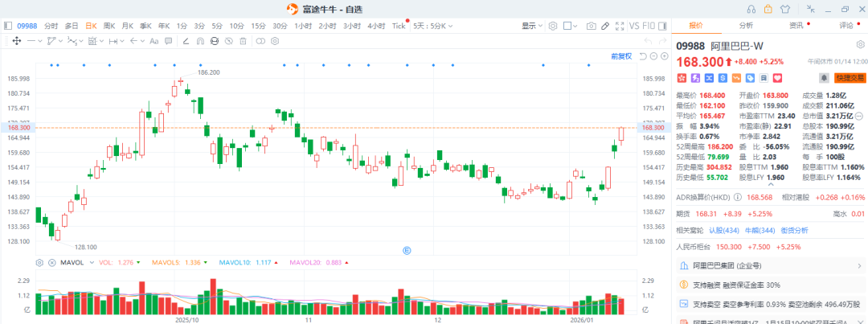
Task: Select the move/pan crosshair tool
Action: (17, 40)
